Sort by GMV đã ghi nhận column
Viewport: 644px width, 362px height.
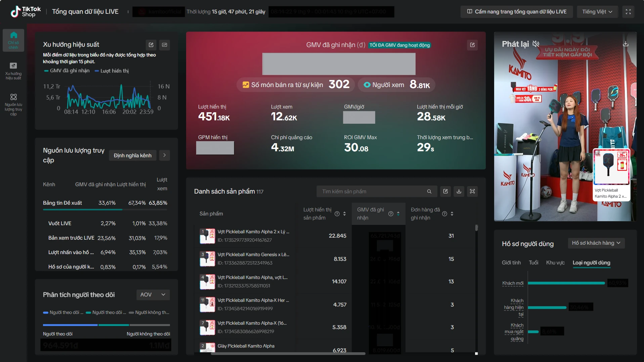pyautogui.click(x=398, y=214)
